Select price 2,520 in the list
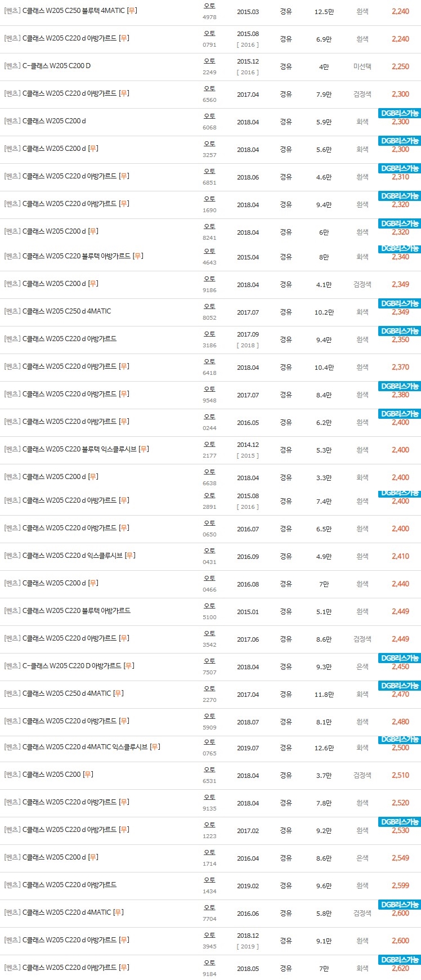 tap(400, 803)
